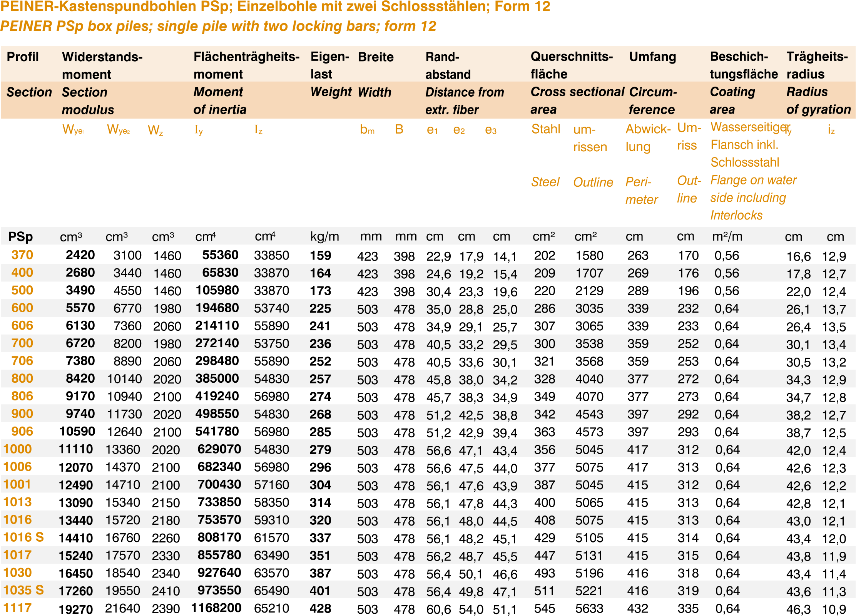Click the English italic subtitle line
856x616 pixels.
point(218,26)
